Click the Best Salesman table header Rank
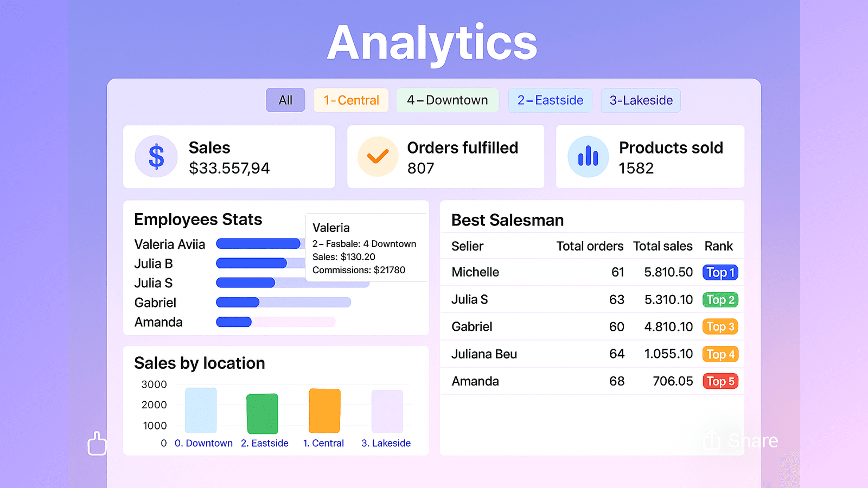The image size is (868, 488). point(719,246)
